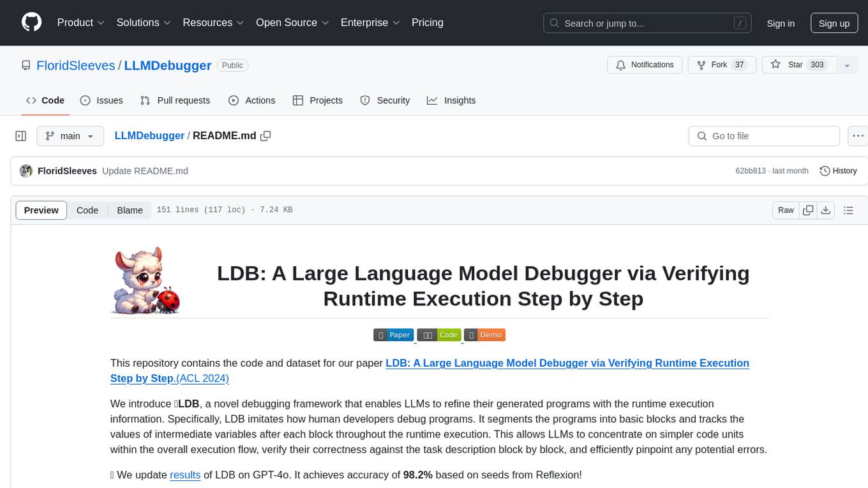Switch to the Issues tab
This screenshot has height=488, width=868.
tap(101, 100)
